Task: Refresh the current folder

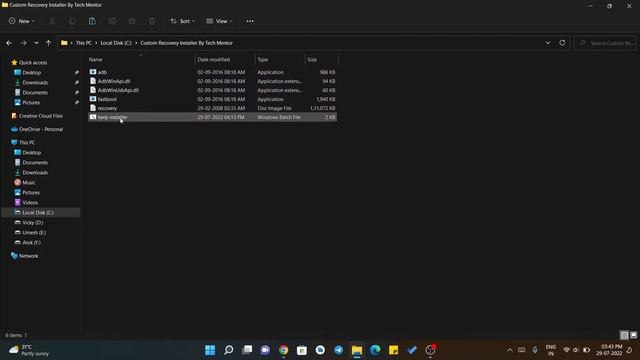Action: point(562,43)
